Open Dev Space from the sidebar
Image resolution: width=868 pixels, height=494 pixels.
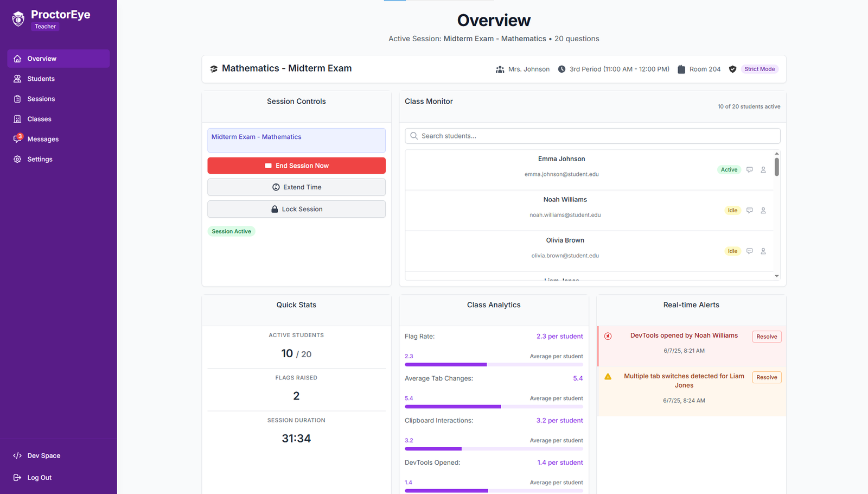coord(43,455)
